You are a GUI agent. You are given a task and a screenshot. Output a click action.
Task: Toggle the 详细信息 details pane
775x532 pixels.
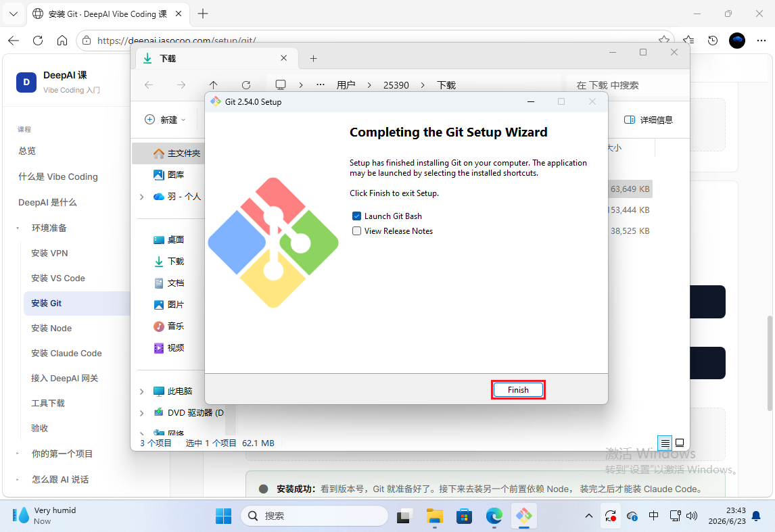pyautogui.click(x=648, y=120)
